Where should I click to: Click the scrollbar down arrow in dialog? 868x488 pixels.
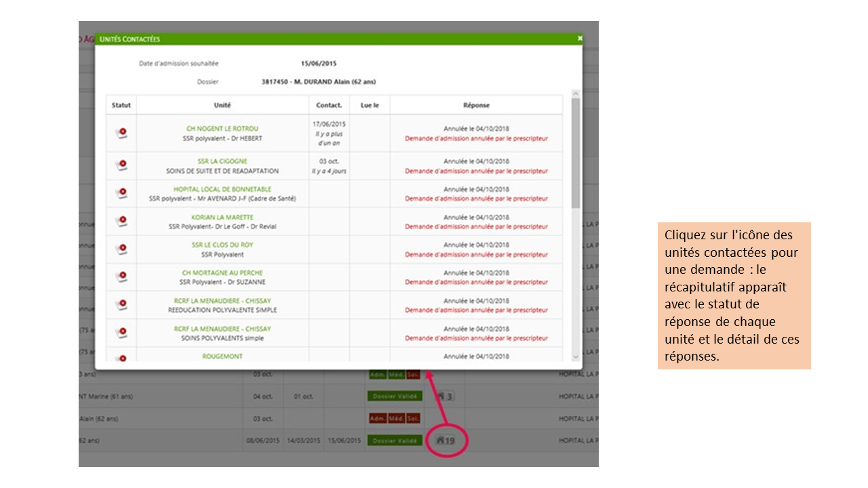pyautogui.click(x=576, y=357)
